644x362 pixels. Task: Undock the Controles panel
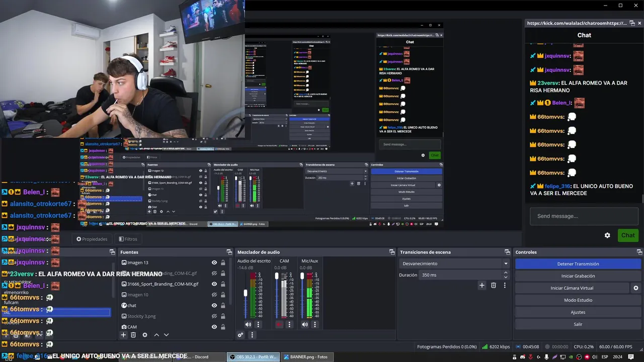pyautogui.click(x=639, y=252)
